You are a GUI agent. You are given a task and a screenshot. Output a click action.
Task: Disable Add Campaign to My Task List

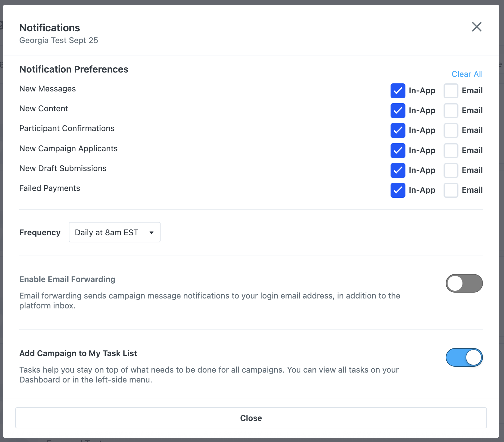coord(464,357)
